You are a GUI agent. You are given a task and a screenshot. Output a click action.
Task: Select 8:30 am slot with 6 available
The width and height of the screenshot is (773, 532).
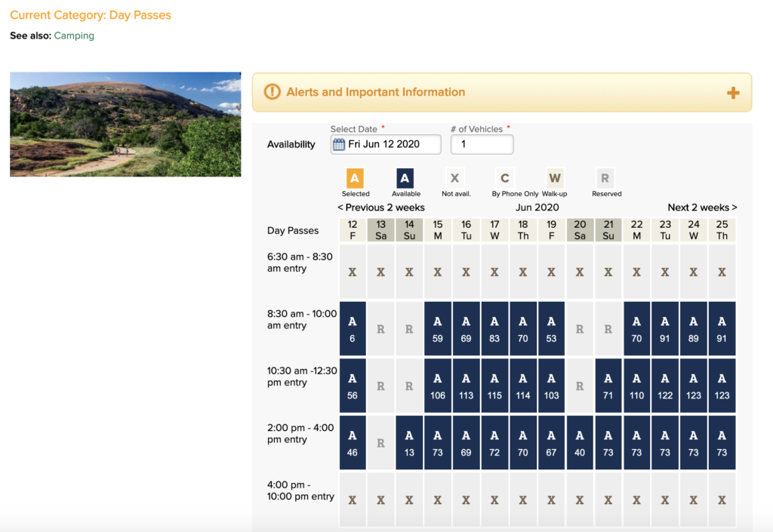(353, 329)
